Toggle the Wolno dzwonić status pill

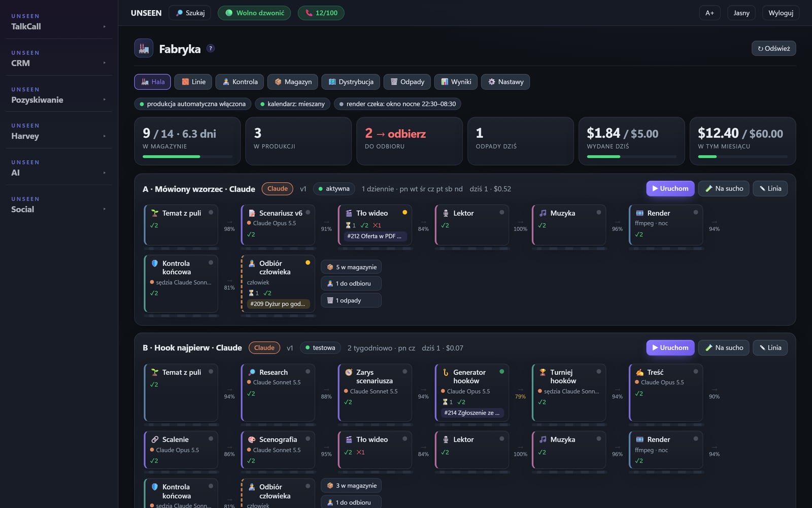tap(254, 13)
